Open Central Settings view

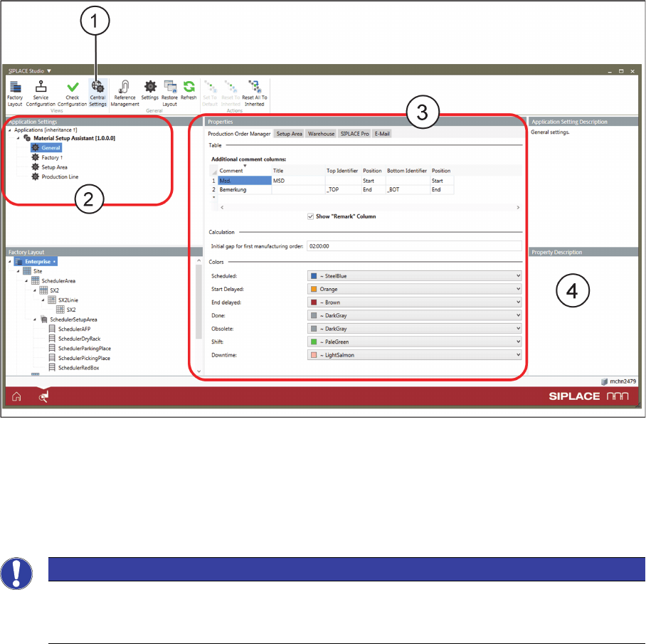pyautogui.click(x=97, y=93)
